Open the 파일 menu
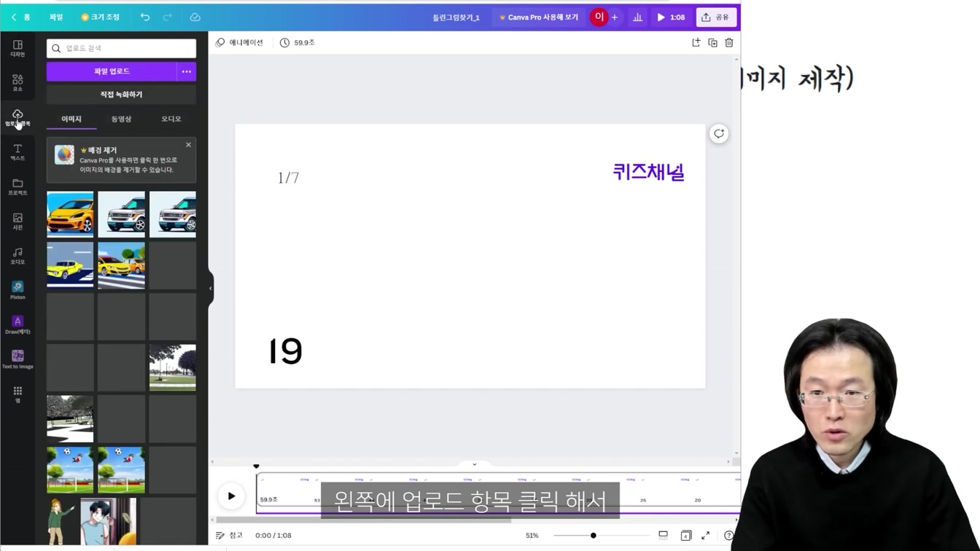Viewport: 980px width, 551px height. point(56,17)
